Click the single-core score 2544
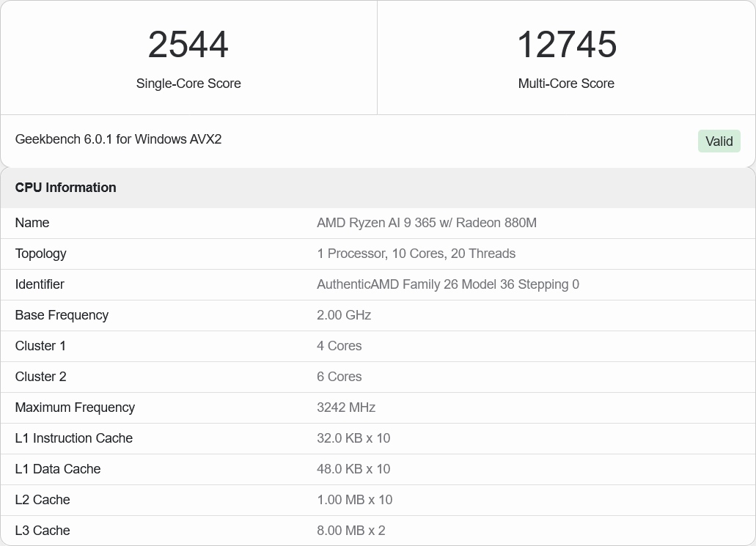The image size is (756, 546). (188, 45)
